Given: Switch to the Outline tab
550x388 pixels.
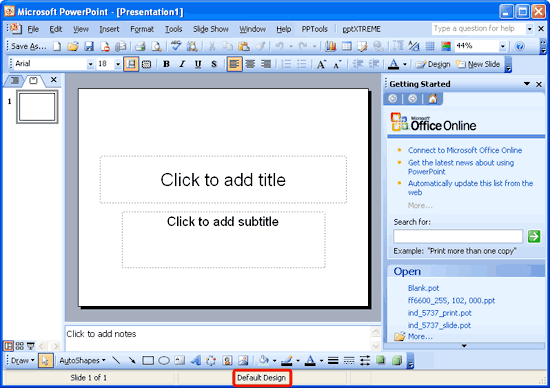Looking at the screenshot, I should point(14,81).
